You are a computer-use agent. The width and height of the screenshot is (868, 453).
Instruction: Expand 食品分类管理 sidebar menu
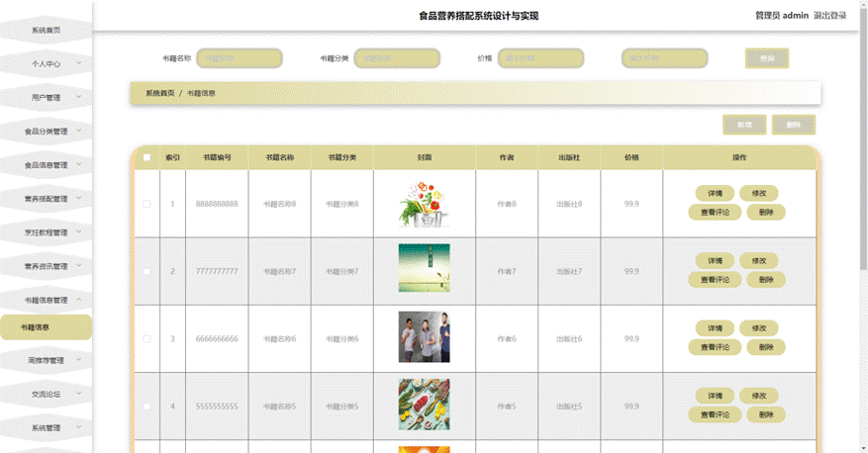46,132
